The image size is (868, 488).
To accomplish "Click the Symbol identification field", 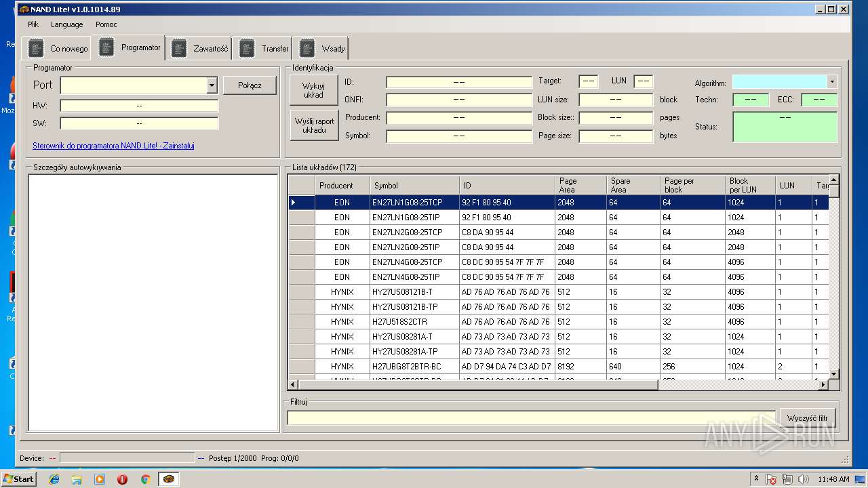I will tap(459, 136).
